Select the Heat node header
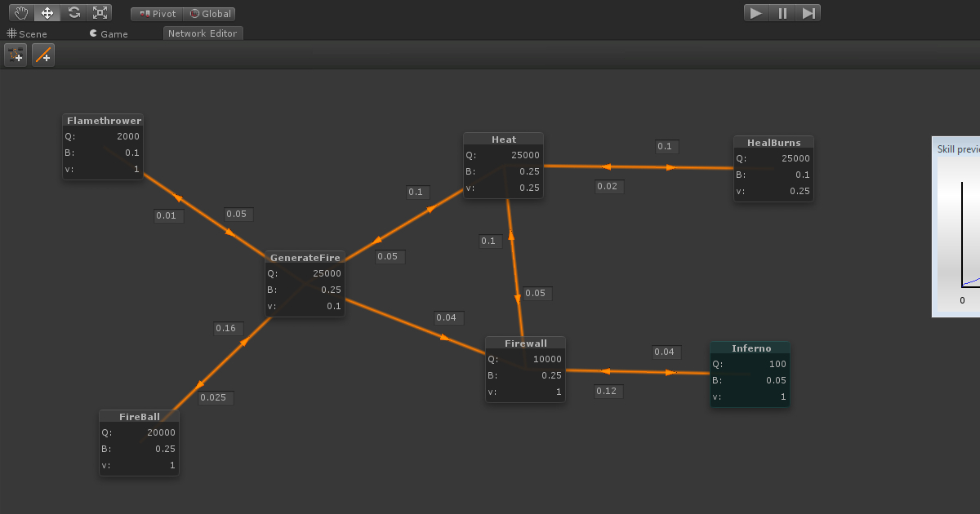 tap(504, 140)
